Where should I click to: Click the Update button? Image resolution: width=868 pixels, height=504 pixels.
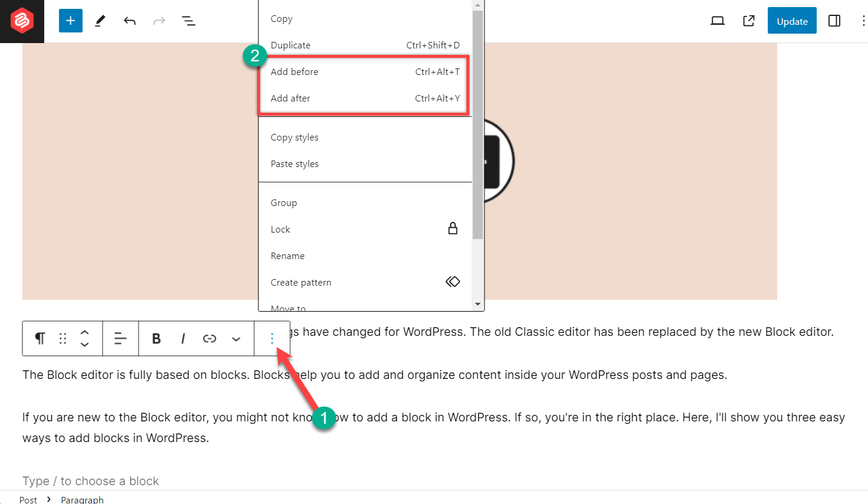coord(792,21)
